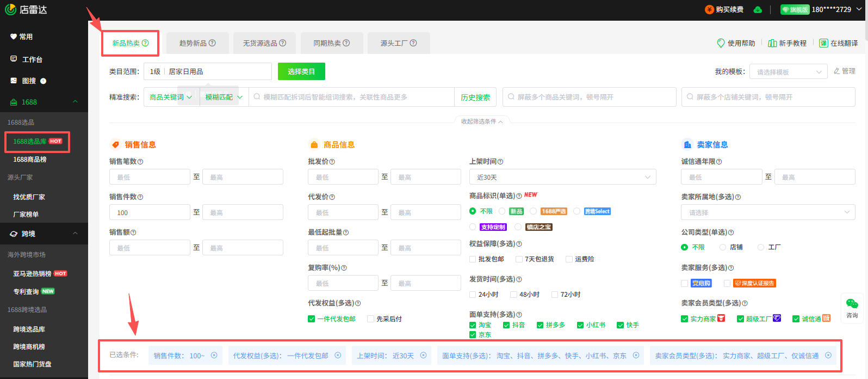Screen dimensions: 868x379
Task: Uncheck the 一件代发包邮 checkbox
Action: pyautogui.click(x=312, y=319)
